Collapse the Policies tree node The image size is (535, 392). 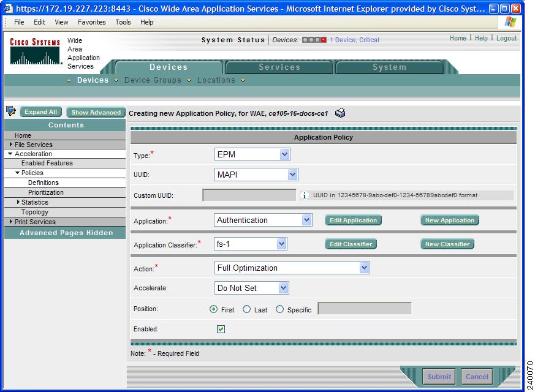(x=17, y=173)
